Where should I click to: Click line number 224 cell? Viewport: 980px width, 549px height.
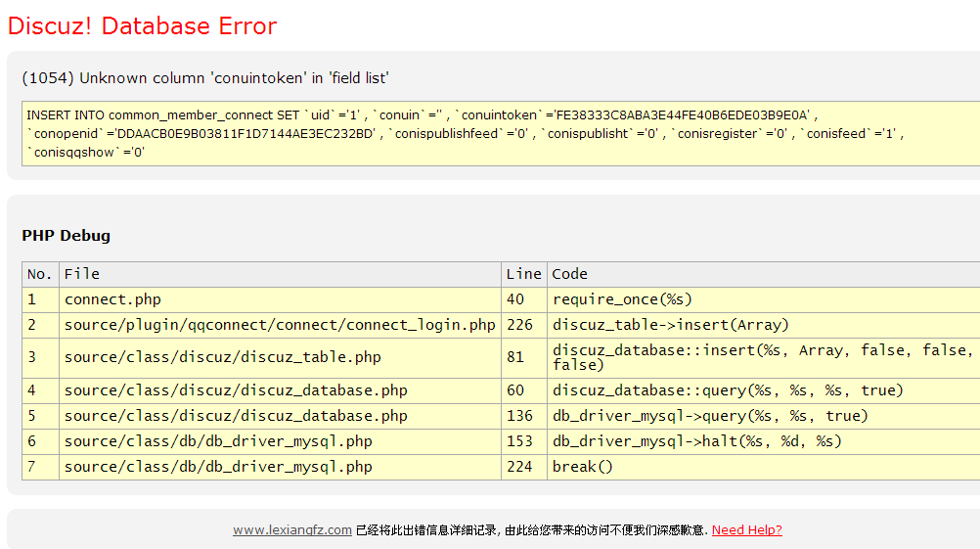click(x=524, y=468)
